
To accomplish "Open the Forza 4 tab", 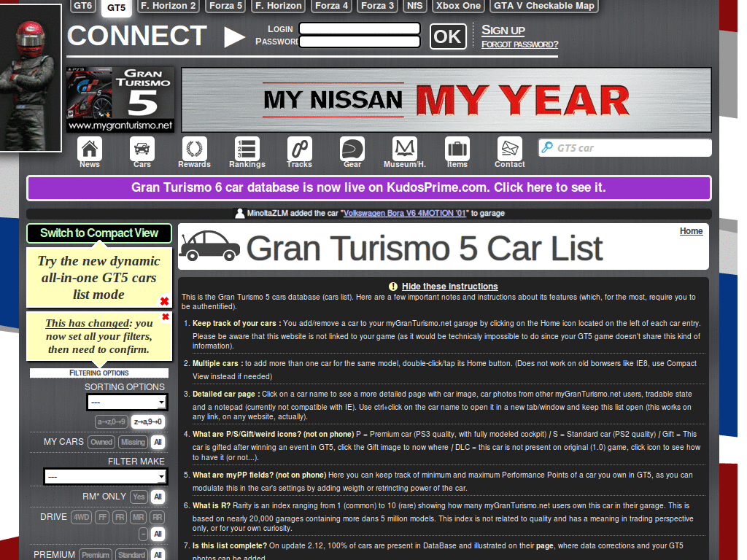I will pos(332,6).
